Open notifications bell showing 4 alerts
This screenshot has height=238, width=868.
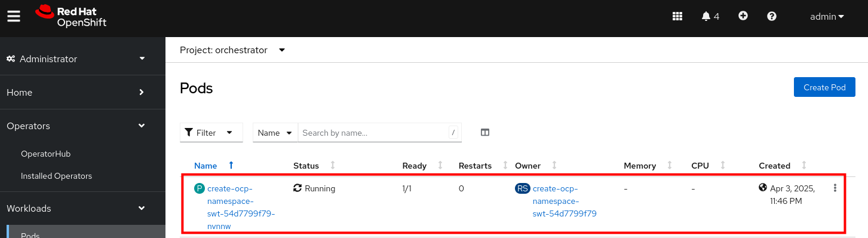(710, 16)
